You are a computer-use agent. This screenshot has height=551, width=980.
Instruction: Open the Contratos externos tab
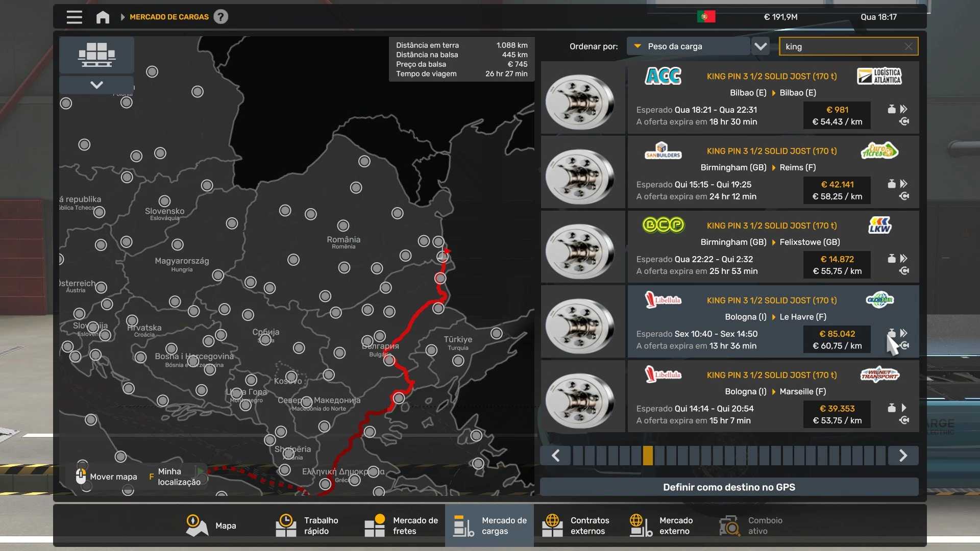tap(576, 525)
